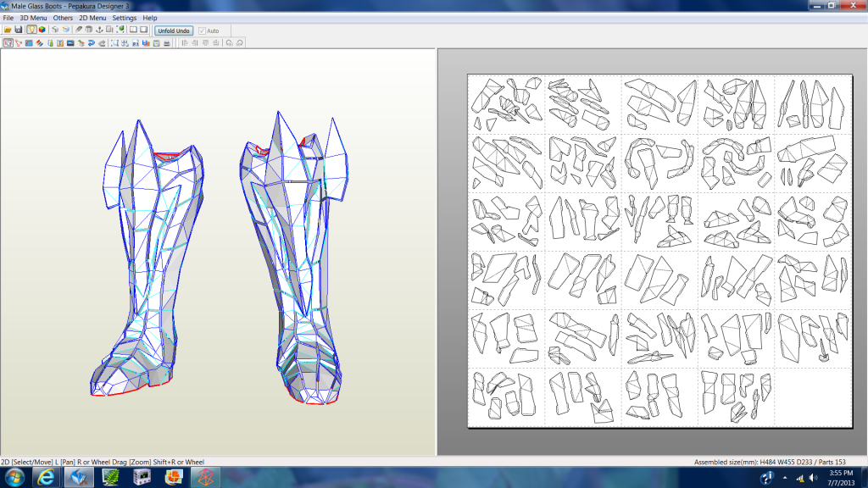Select the Insert Image tool icon
The height and width of the screenshot is (488, 868).
click(70, 42)
